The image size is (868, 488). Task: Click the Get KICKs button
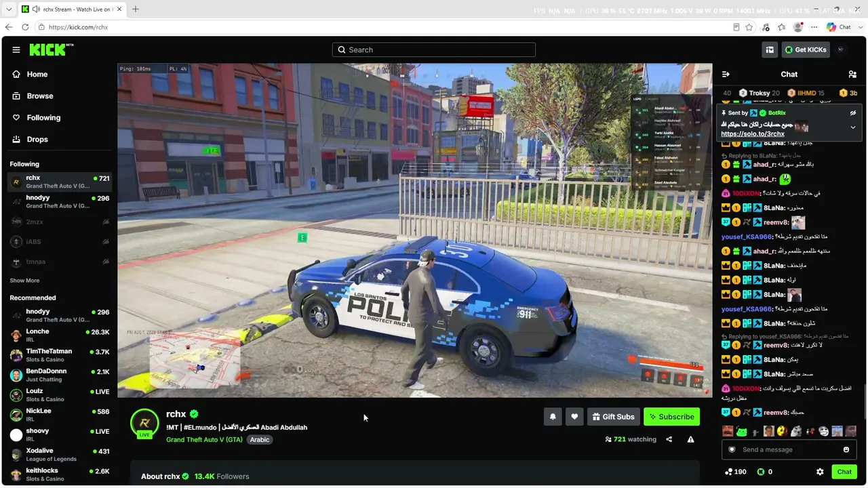click(806, 49)
